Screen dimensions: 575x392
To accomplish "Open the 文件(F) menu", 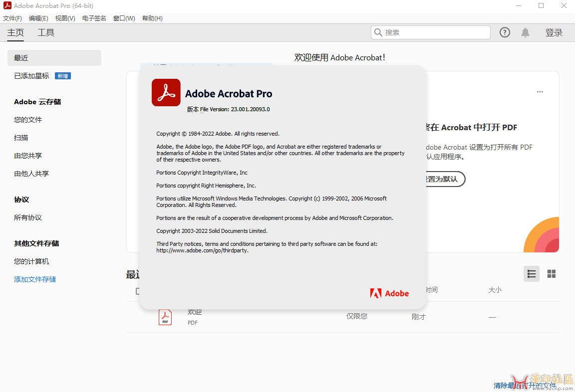I will (x=12, y=18).
